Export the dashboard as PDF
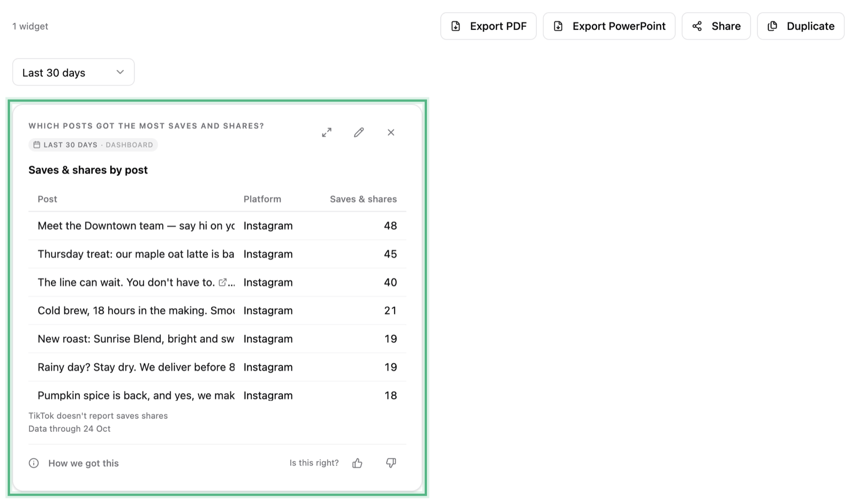 [488, 26]
